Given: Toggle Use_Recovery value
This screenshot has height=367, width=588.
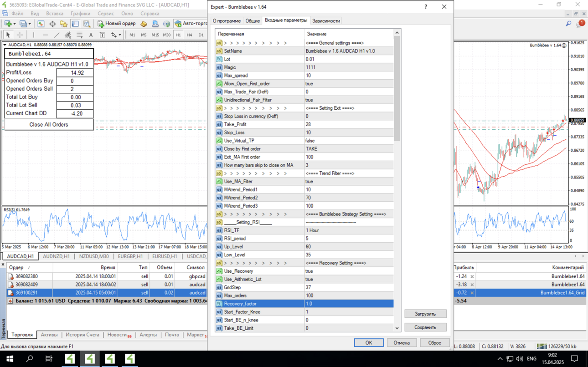Looking at the screenshot, I should tap(349, 271).
